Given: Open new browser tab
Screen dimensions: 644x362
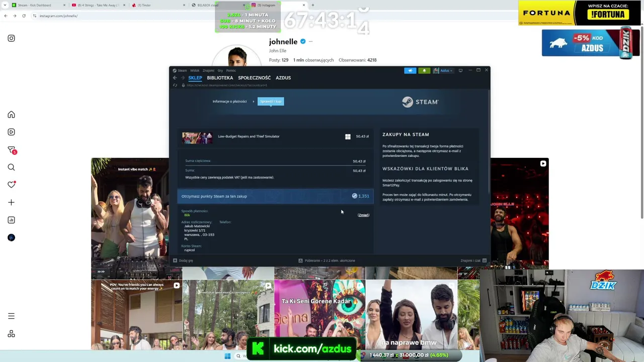Looking at the screenshot, I should [312, 5].
